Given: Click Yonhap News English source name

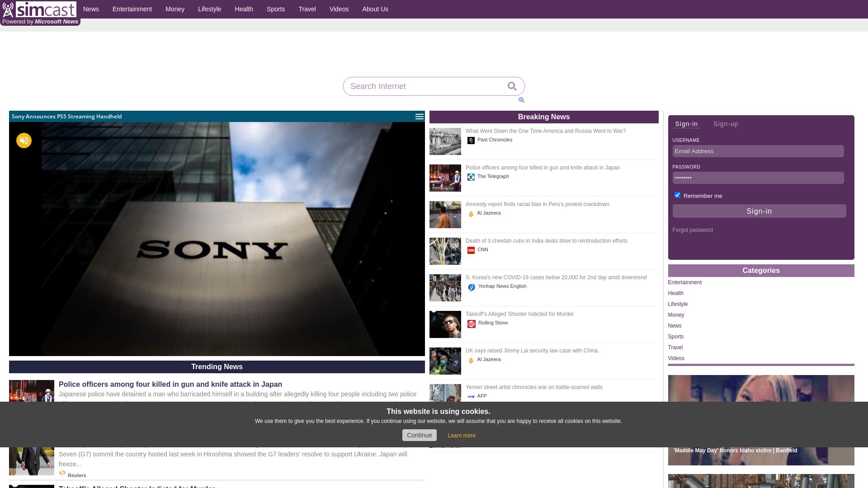Looking at the screenshot, I should (502, 286).
